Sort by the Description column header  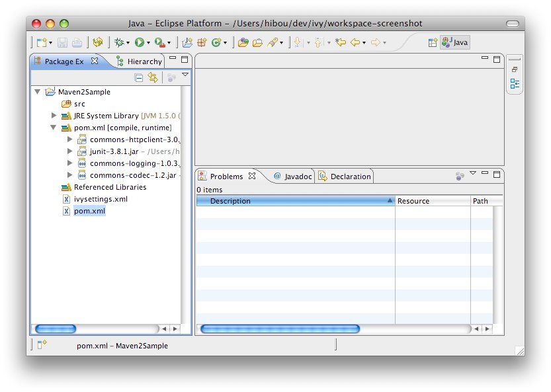coord(296,201)
